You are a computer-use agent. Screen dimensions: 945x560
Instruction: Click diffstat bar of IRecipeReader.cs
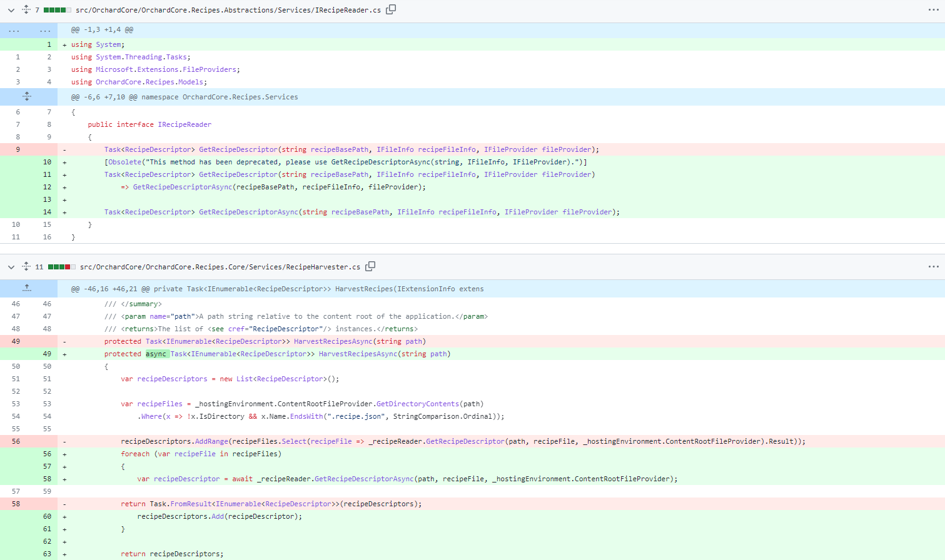point(57,10)
